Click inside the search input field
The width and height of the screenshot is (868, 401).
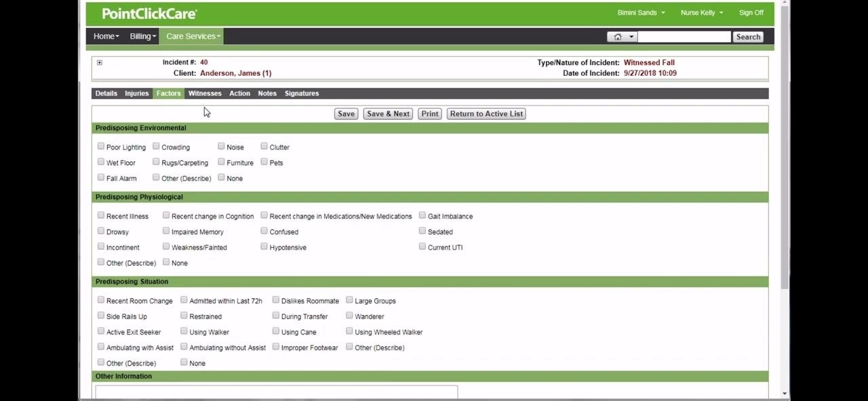click(x=684, y=37)
